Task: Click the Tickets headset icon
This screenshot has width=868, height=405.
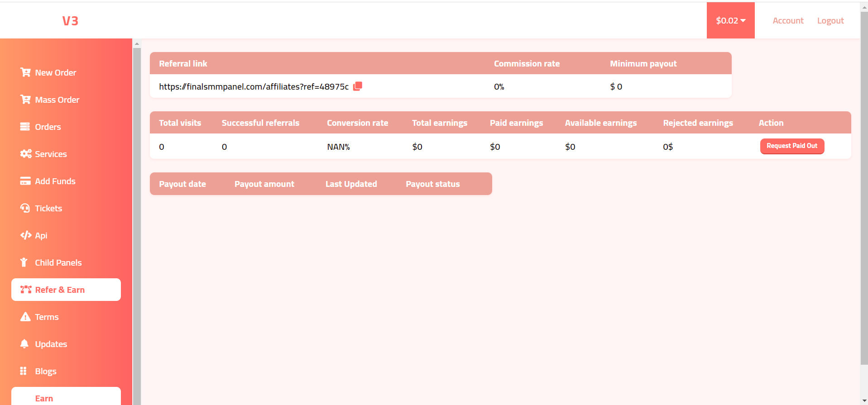Action: (x=25, y=208)
